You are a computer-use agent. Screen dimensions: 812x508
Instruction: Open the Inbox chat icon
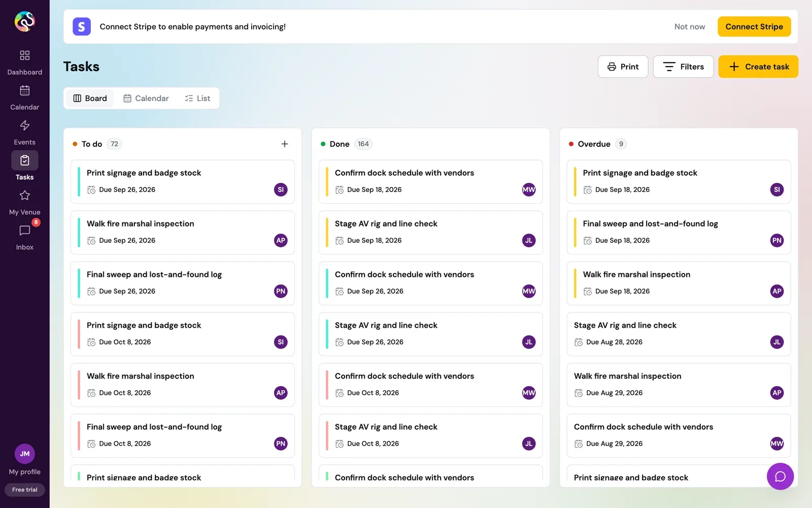24,231
